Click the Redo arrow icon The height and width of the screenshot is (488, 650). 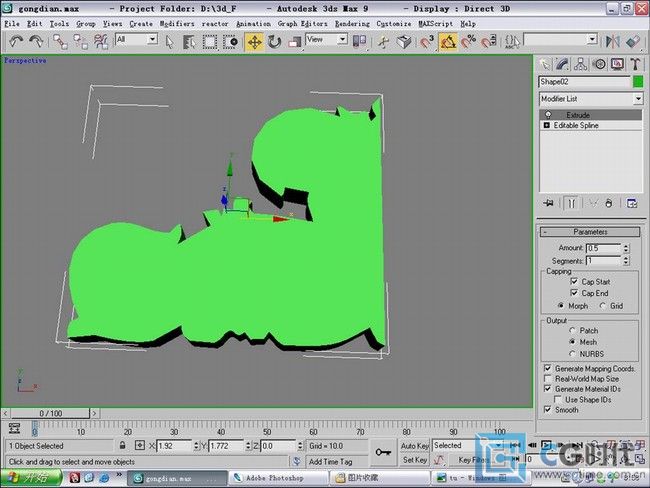click(x=36, y=41)
